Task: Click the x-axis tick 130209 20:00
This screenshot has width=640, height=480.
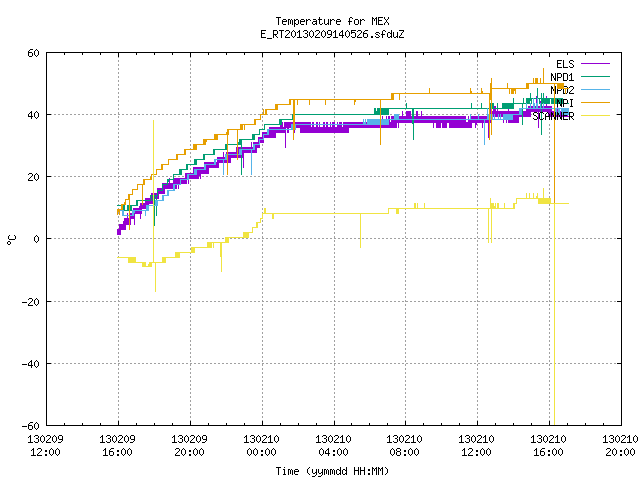Action: (189, 445)
